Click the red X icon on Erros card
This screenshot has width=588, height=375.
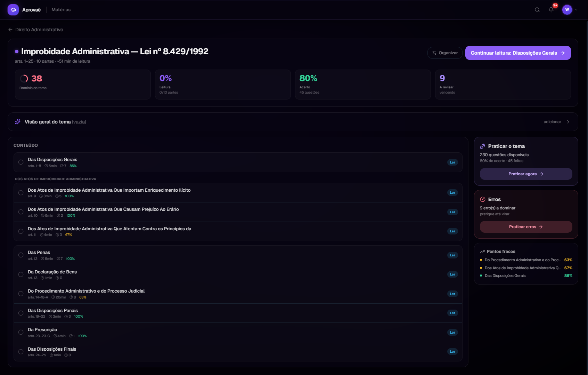coord(483,199)
